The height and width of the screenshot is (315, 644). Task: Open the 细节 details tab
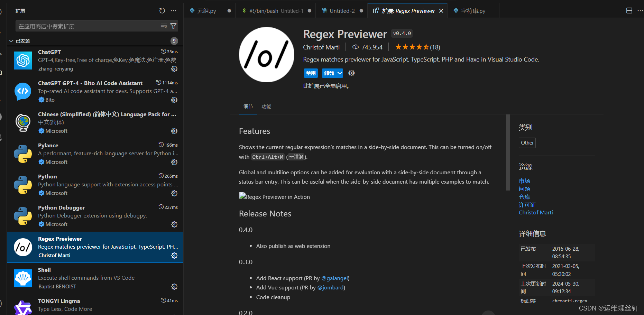click(x=248, y=106)
